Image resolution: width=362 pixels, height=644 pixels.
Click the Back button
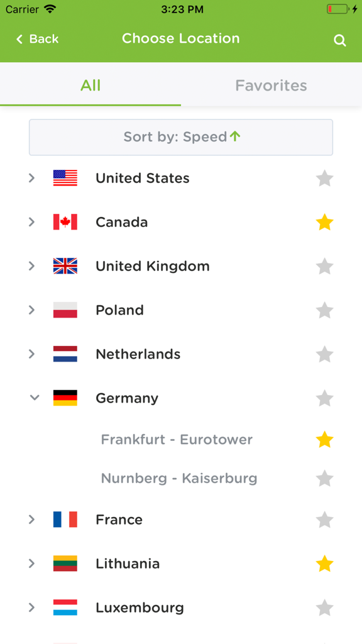click(36, 39)
